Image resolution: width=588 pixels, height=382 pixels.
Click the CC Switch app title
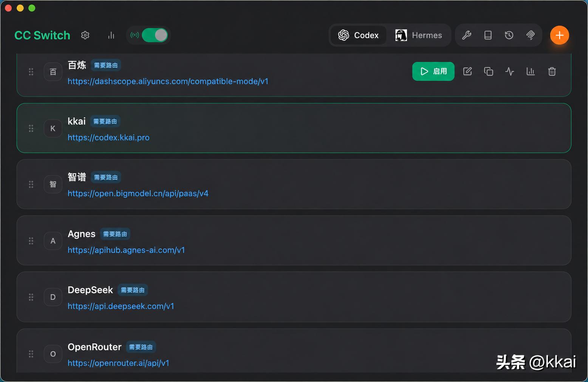point(42,35)
